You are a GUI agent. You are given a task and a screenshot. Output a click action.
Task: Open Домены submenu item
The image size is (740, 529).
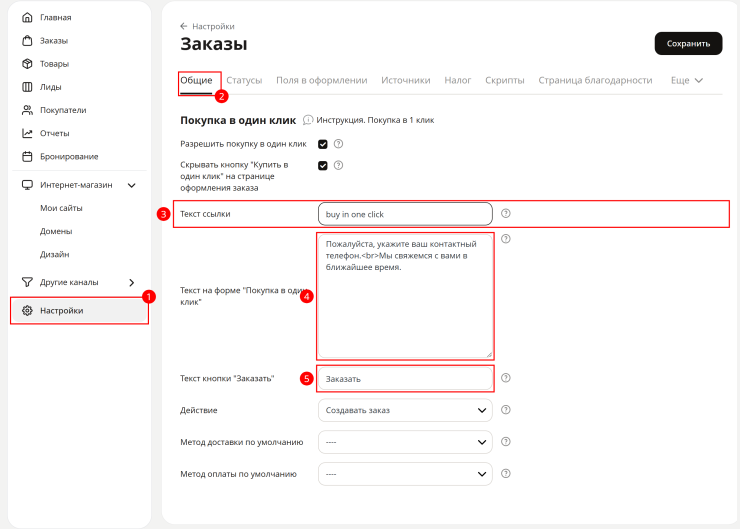click(x=56, y=231)
